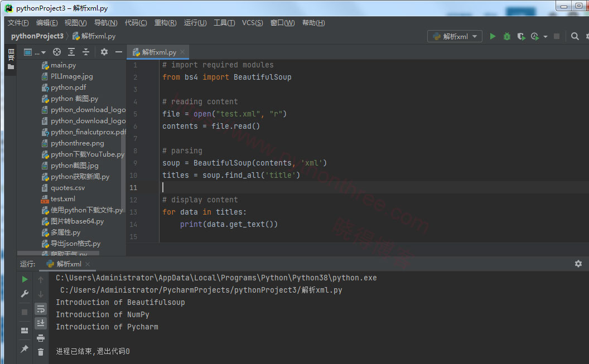Screen dimensions: 589x364
Task: Expand the project view selector dropdown
Action: 35,52
